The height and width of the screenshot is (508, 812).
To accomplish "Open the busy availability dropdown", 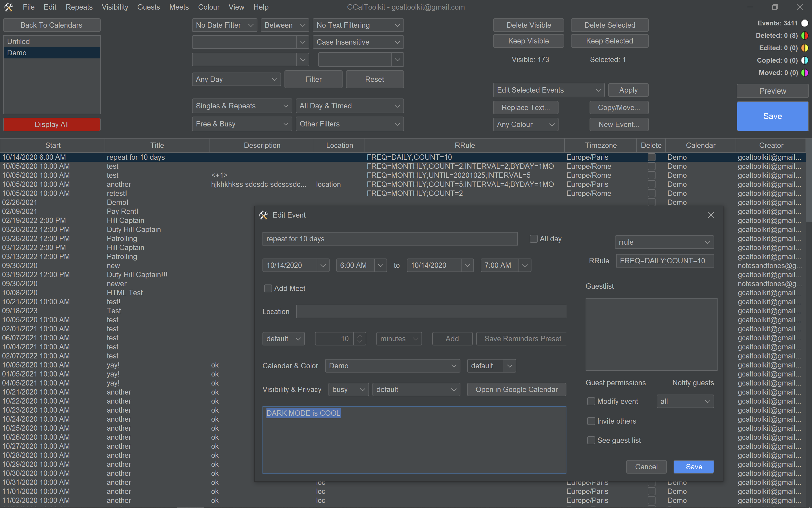I will (348, 390).
